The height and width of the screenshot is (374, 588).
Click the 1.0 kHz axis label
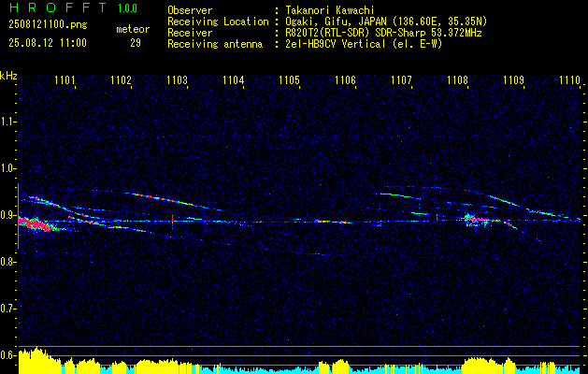tap(7, 169)
